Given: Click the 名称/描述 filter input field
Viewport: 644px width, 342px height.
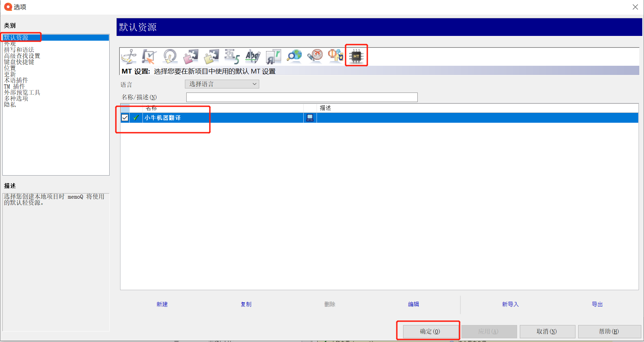Looking at the screenshot, I should 302,97.
